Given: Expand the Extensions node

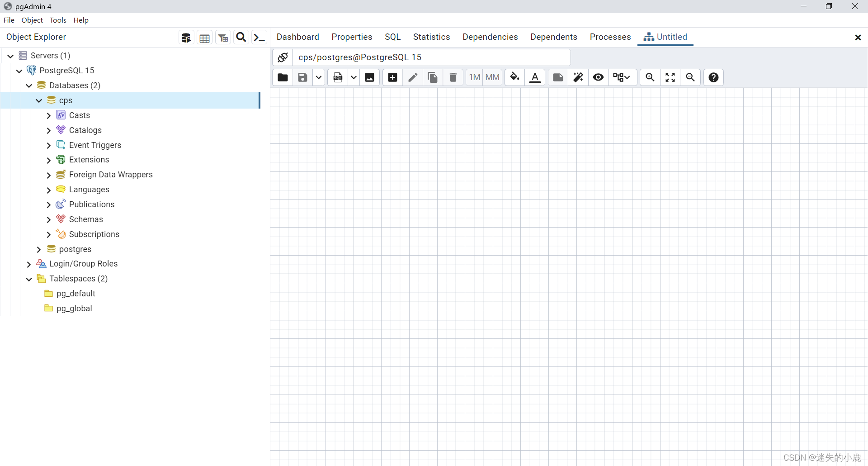Looking at the screenshot, I should point(49,160).
